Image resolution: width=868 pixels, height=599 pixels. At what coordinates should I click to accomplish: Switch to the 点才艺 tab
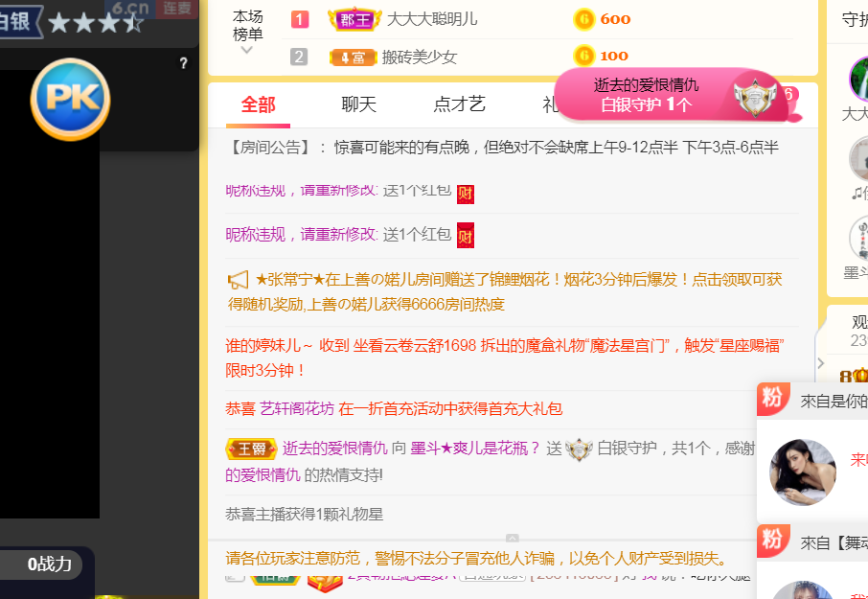click(x=459, y=104)
